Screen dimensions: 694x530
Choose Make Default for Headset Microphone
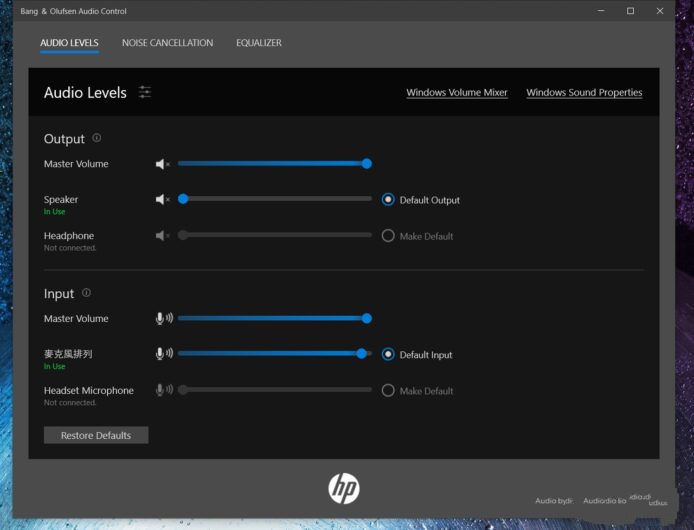[x=388, y=391]
